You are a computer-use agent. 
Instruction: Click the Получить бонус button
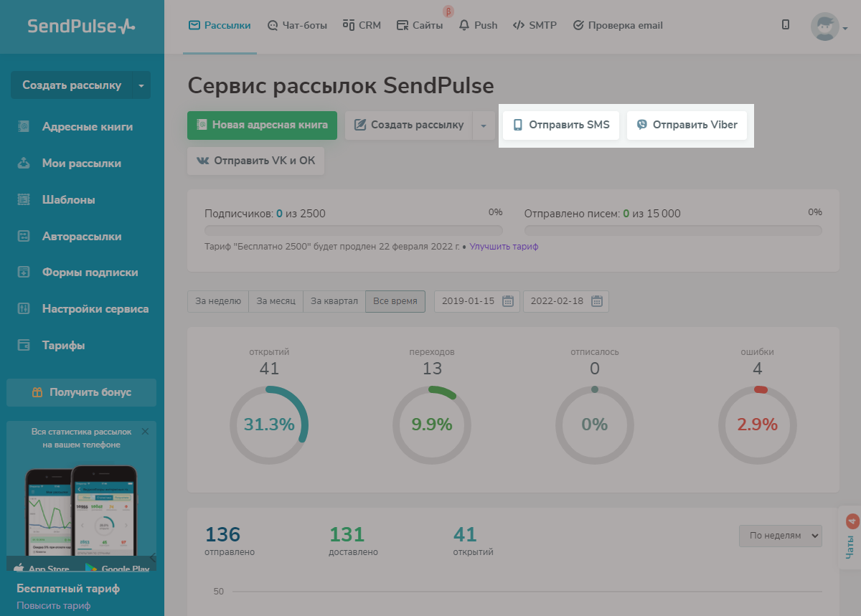click(82, 392)
